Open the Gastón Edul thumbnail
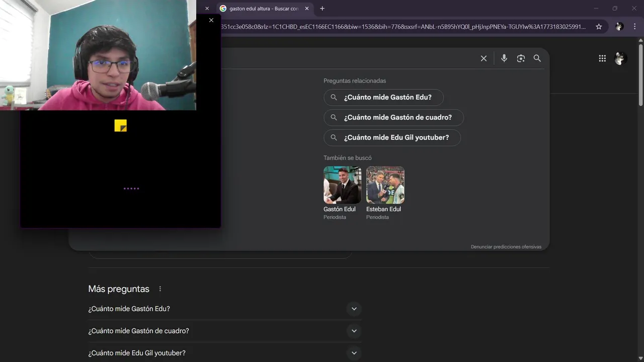Viewport: 644px width, 362px height. coord(342,185)
